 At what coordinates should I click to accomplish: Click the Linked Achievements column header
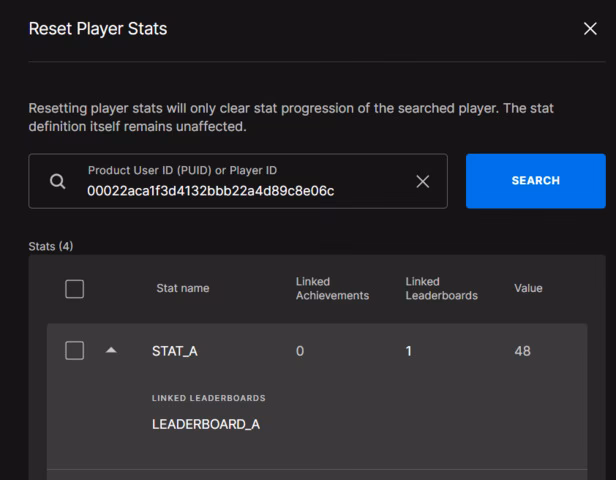pyautogui.click(x=332, y=288)
